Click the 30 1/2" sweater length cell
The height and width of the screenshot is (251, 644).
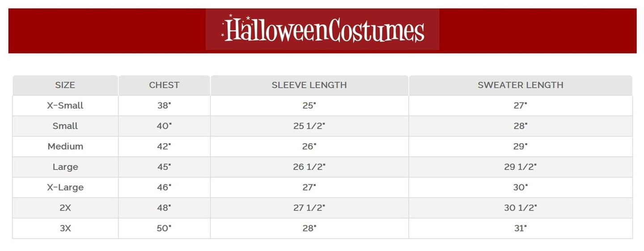[x=520, y=208]
